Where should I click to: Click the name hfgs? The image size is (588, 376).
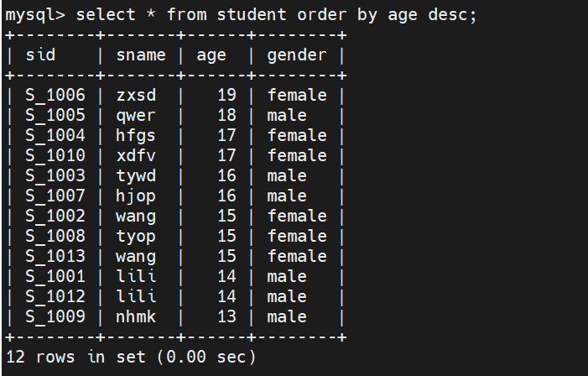(136, 135)
